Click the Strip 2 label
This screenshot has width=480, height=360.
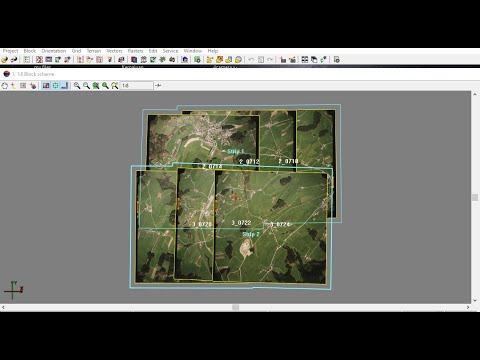(x=251, y=234)
